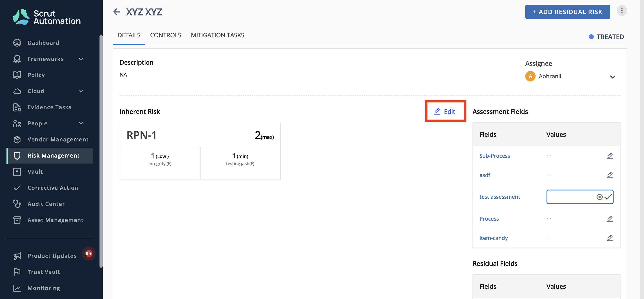644x299 pixels.
Task: Click the Corrective Action checkmark icon
Action: click(x=17, y=188)
